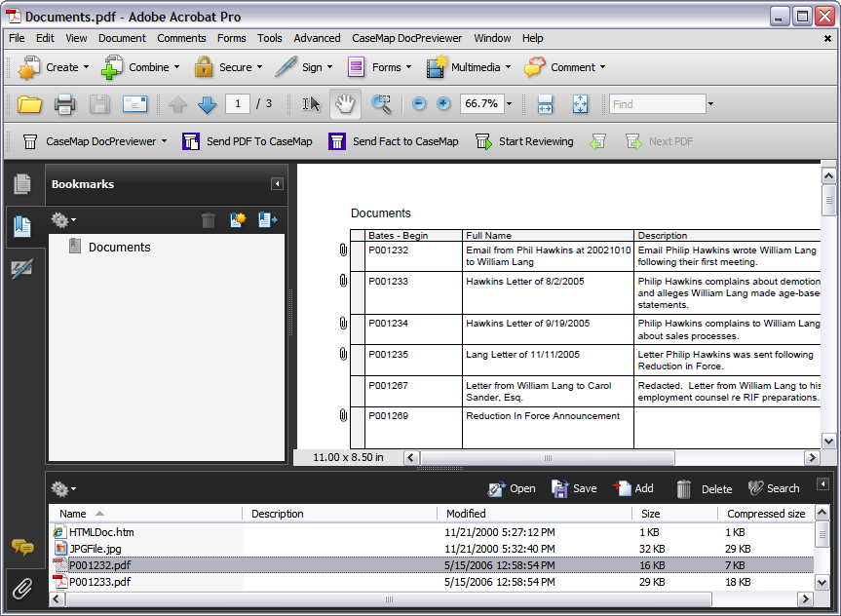841x616 pixels.
Task: Open the Comments menu
Action: point(181,38)
